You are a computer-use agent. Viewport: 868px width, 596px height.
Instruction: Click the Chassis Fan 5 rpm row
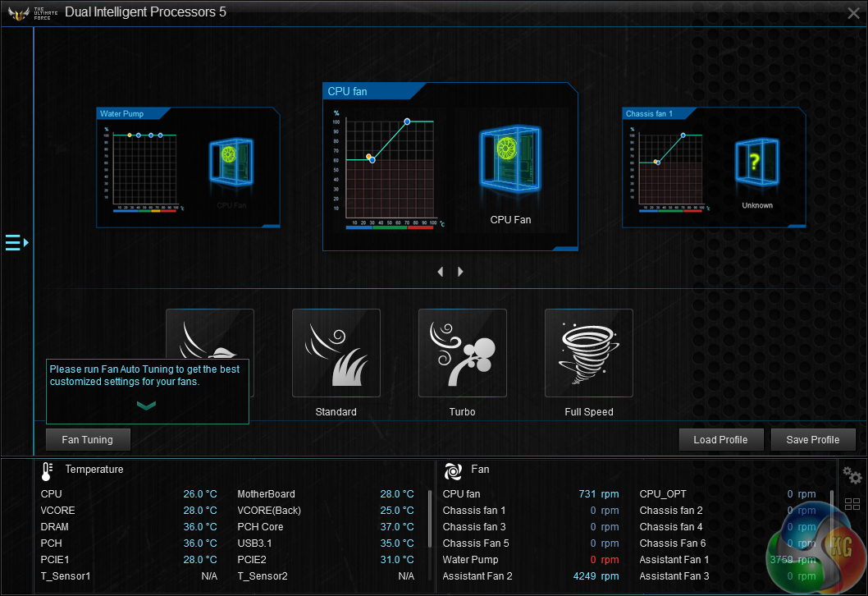pyautogui.click(x=531, y=543)
